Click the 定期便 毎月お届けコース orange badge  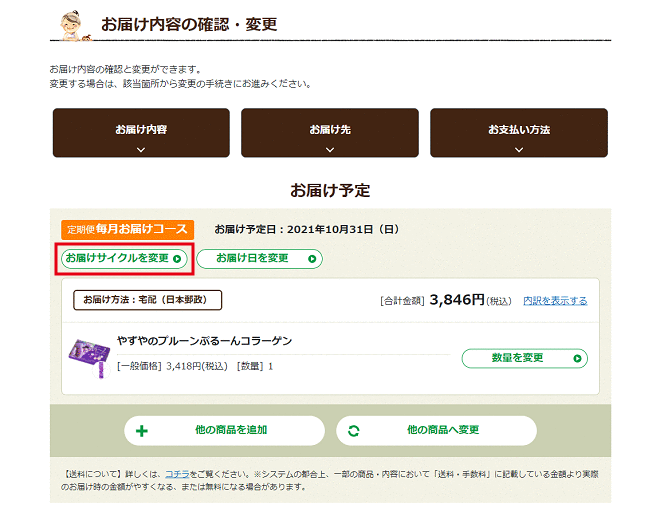point(128,229)
